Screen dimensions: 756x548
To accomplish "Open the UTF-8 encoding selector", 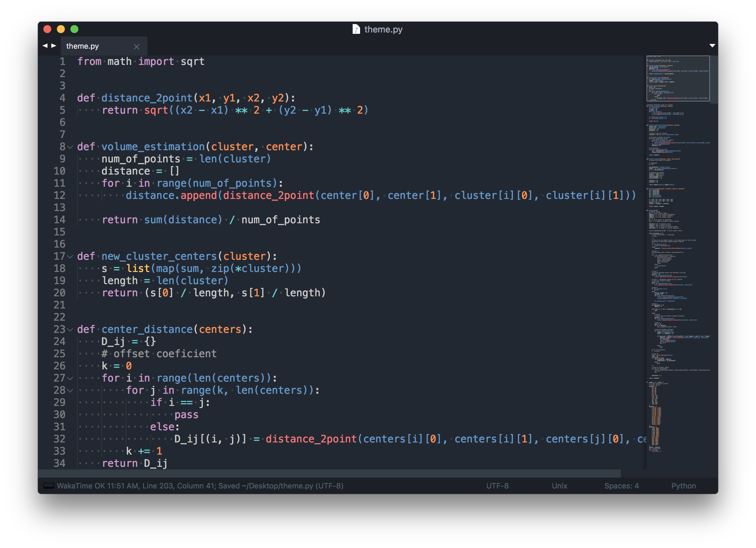I will pyautogui.click(x=497, y=486).
